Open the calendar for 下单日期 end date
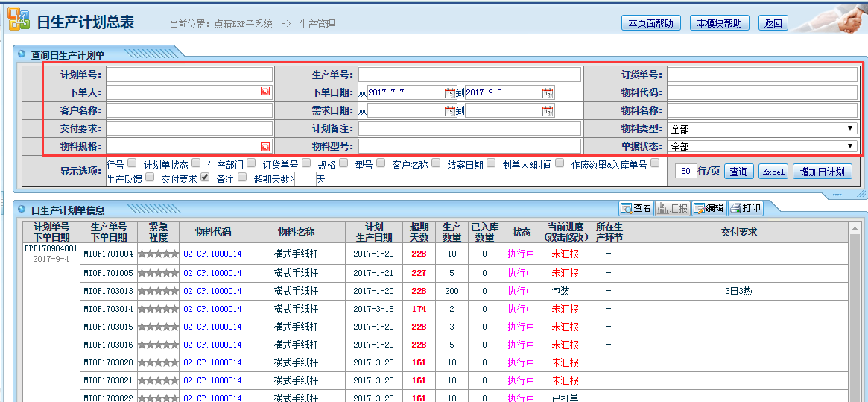The width and height of the screenshot is (868, 402). (548, 92)
